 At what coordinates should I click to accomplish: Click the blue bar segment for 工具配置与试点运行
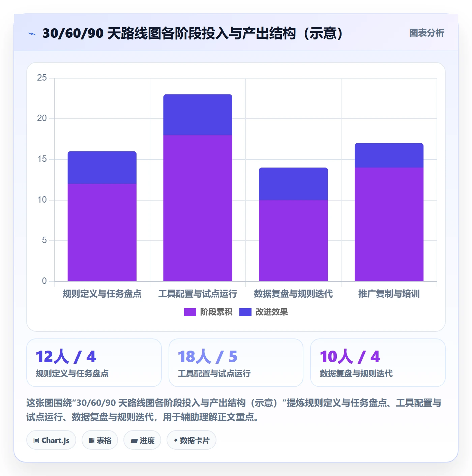198,115
